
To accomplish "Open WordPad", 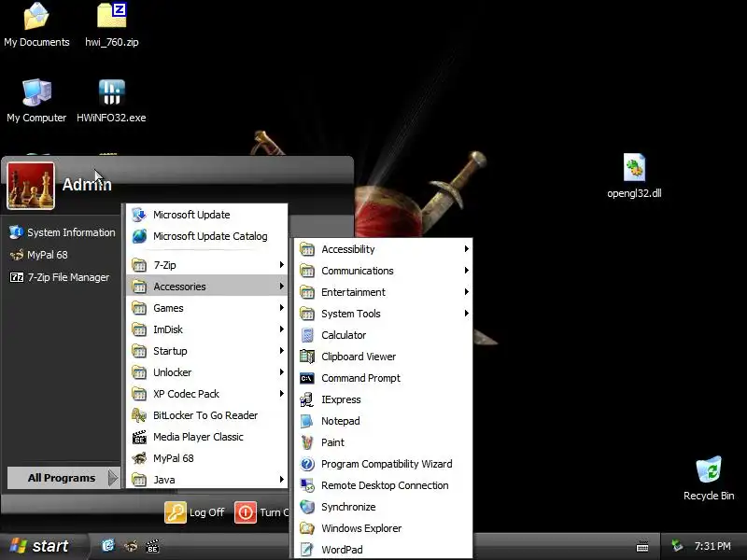I will pos(384,550).
